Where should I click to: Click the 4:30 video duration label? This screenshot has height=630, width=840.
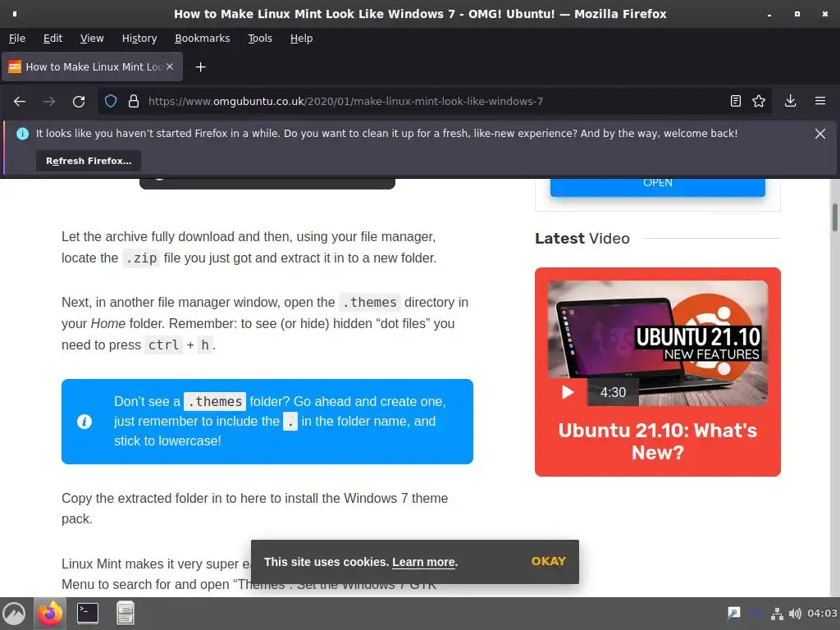[x=613, y=392]
